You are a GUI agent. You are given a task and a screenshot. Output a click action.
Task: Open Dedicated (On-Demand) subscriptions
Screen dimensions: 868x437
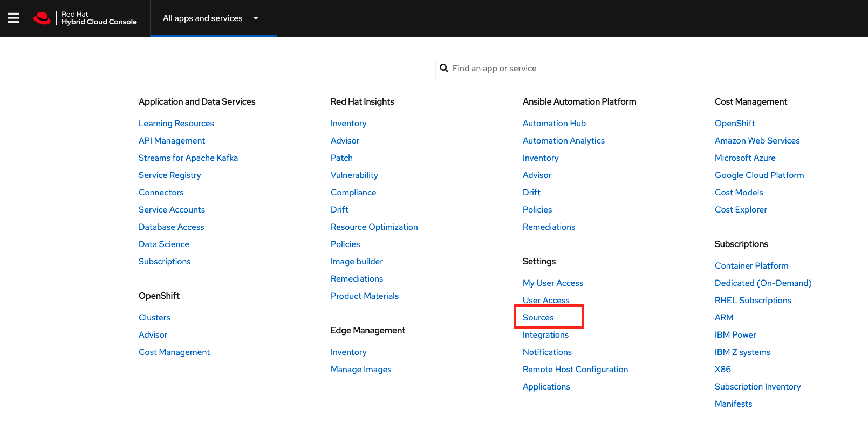[x=763, y=283]
